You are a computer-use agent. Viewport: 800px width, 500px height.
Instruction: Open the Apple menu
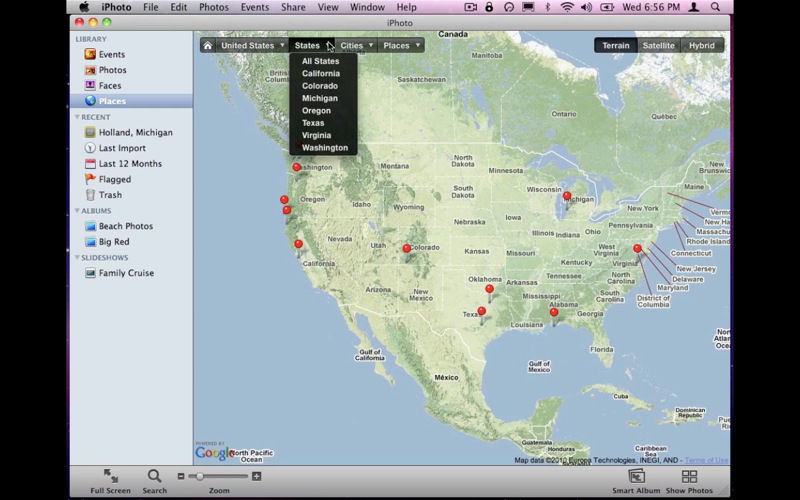coord(84,7)
